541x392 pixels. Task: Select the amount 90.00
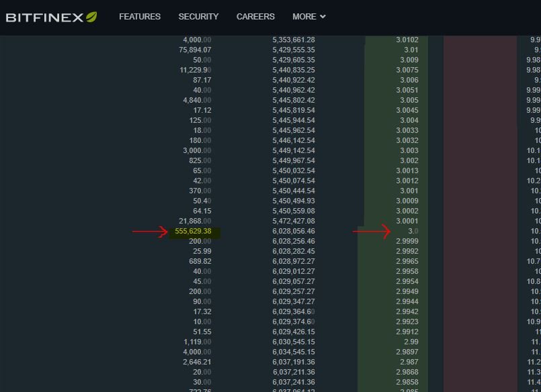pyautogui.click(x=202, y=302)
